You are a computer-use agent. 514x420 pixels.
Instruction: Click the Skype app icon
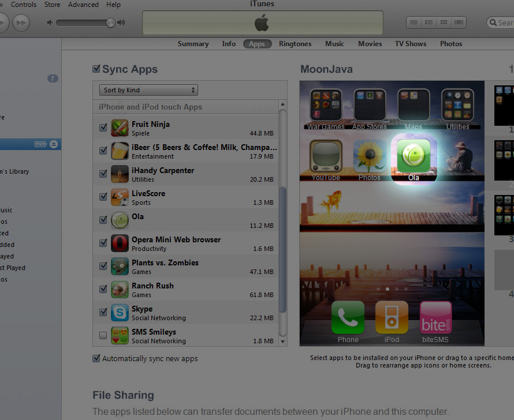[120, 312]
